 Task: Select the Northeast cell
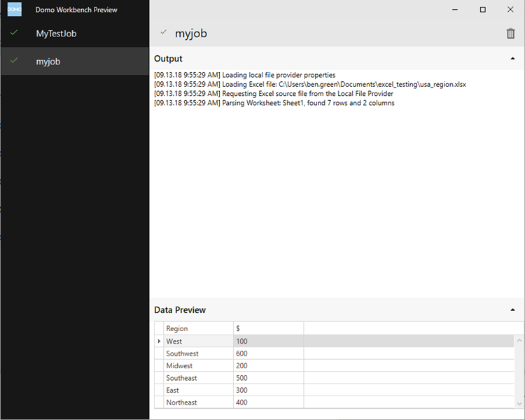tap(198, 402)
